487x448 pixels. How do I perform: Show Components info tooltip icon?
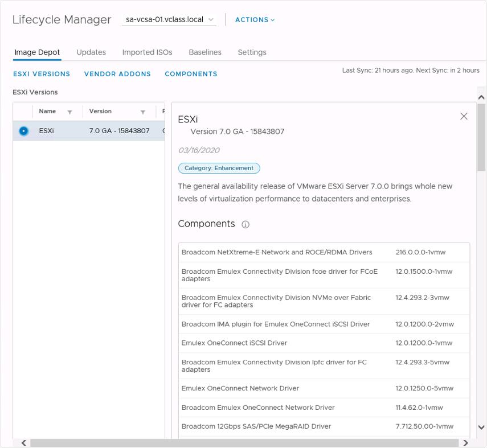245,224
